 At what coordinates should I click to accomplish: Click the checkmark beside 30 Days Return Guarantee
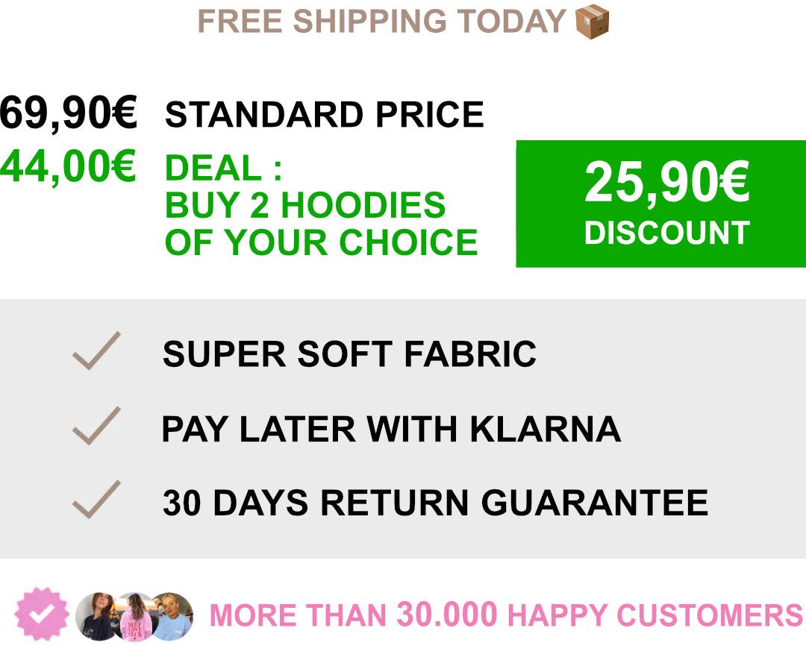tap(96, 500)
